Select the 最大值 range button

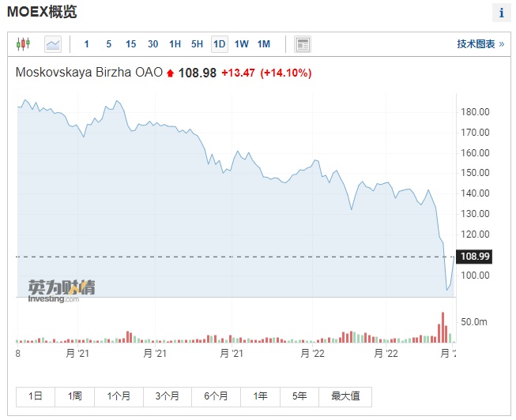pyautogui.click(x=345, y=396)
